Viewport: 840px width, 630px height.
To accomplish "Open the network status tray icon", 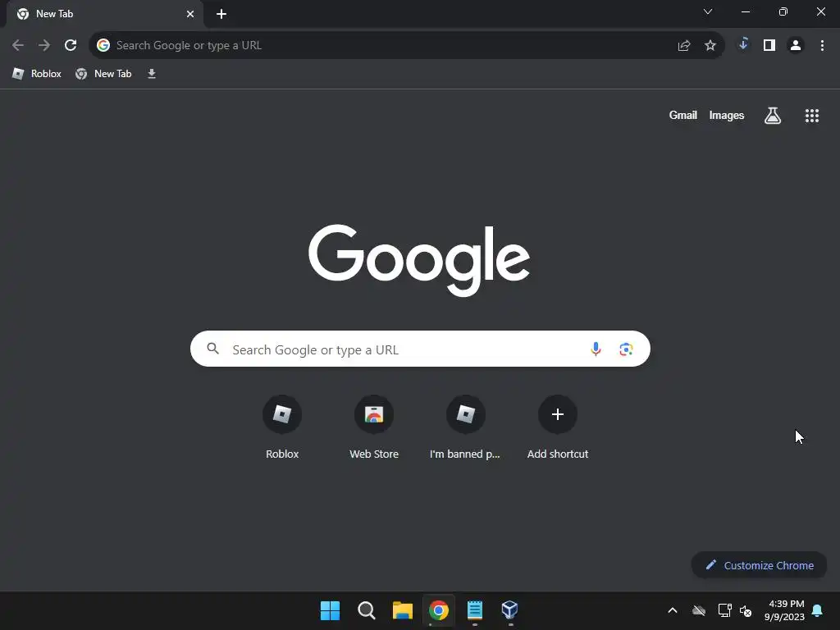I will click(725, 610).
